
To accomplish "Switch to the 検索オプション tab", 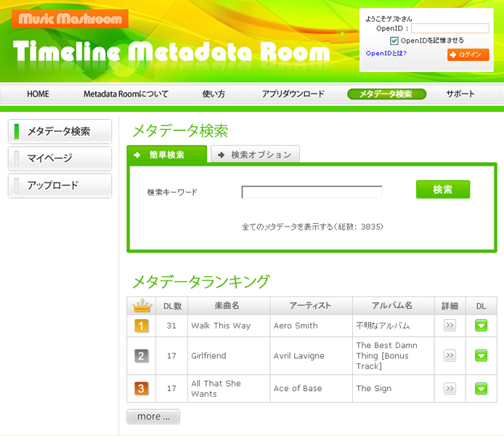I will pos(255,155).
